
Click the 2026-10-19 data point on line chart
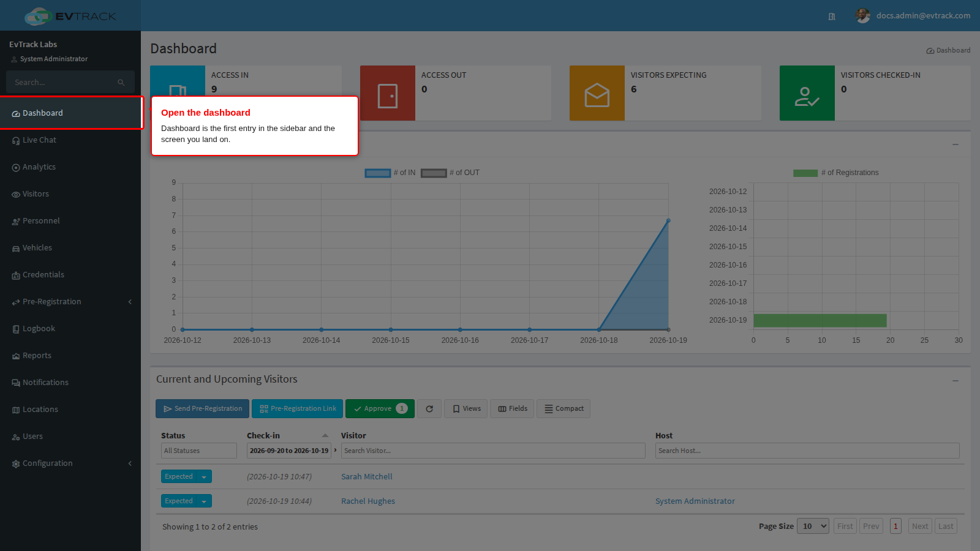pos(668,220)
